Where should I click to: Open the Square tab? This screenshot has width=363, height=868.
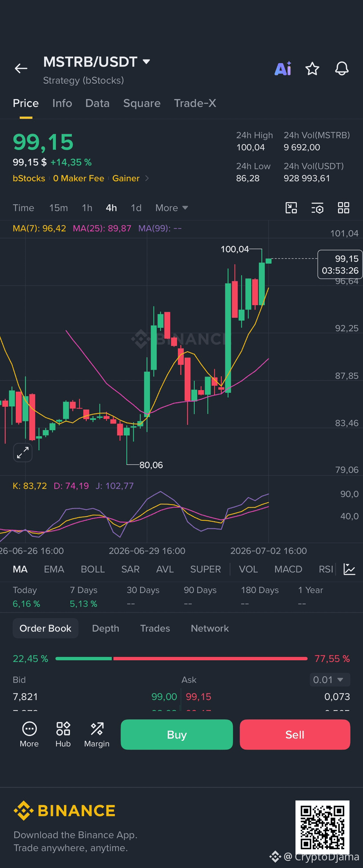point(142,103)
